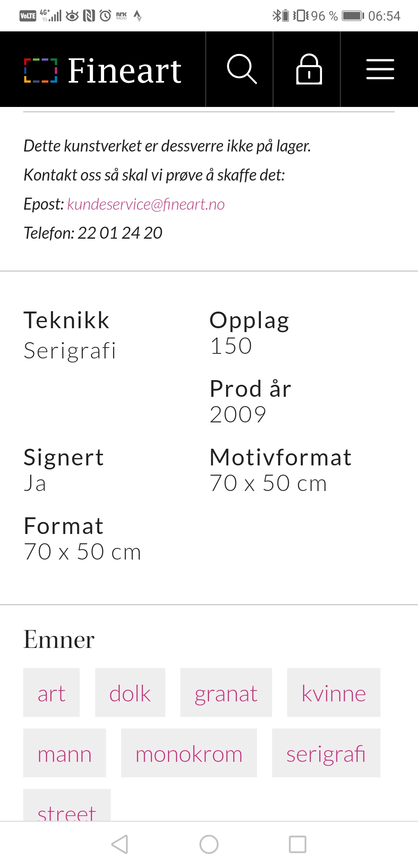Select the 'street' topic tag
This screenshot has width=418, height=868.
click(67, 805)
